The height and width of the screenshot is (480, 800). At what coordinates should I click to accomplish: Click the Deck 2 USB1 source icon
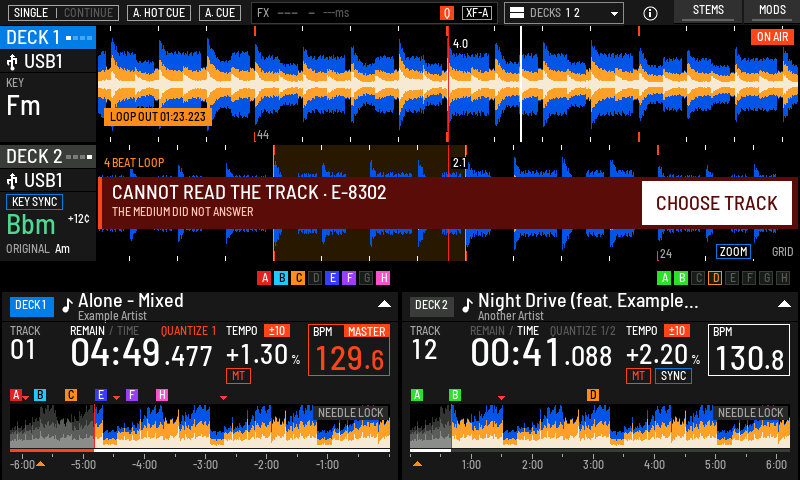(12, 181)
